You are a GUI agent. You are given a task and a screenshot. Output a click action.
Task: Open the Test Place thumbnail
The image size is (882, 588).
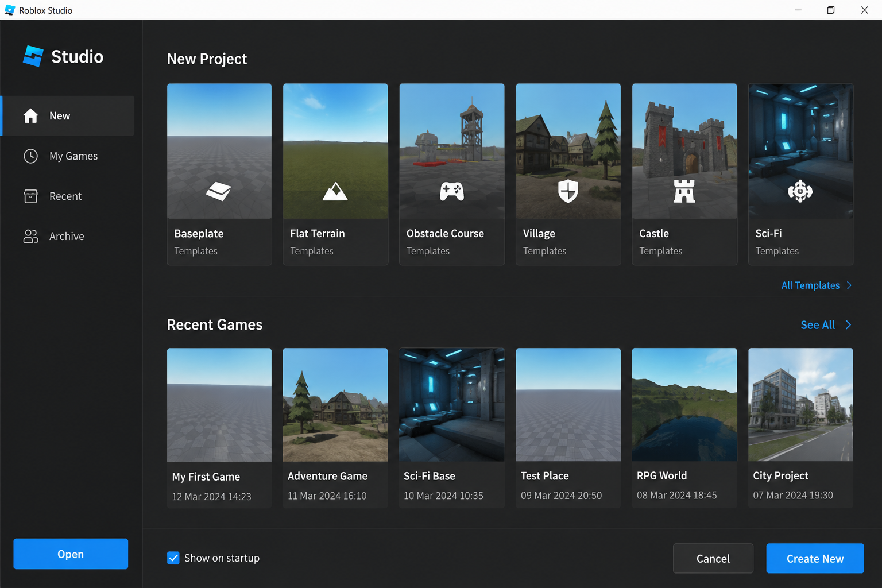pos(568,405)
